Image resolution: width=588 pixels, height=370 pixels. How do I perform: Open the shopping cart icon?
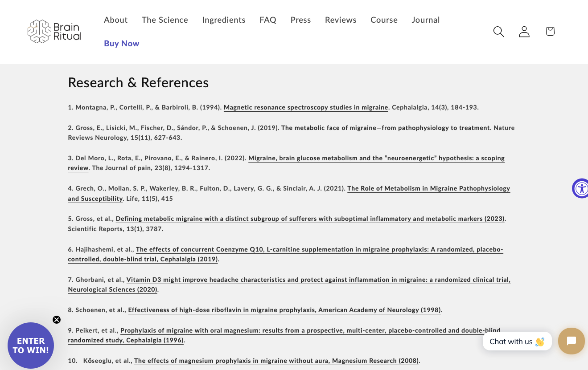[550, 32]
